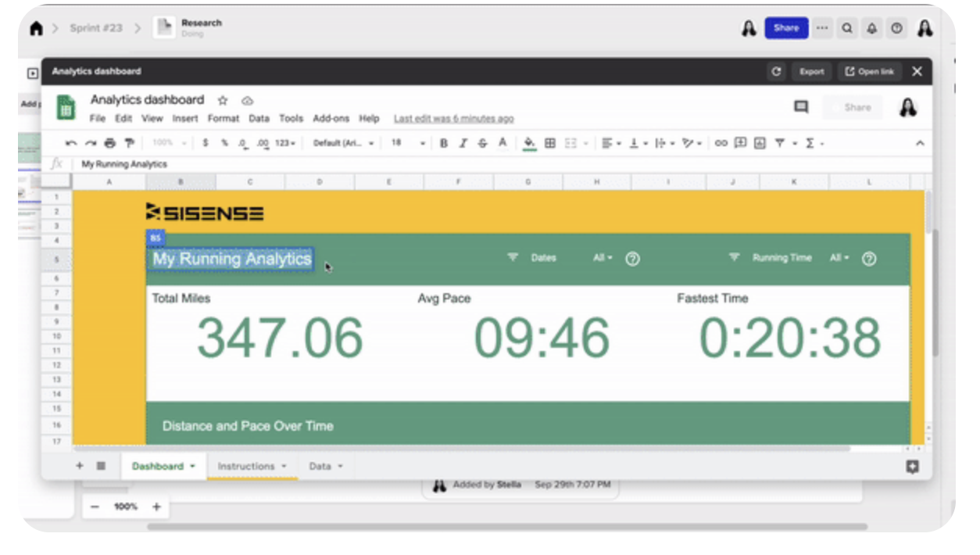
Task: Open the Insert menu
Action: [x=185, y=119]
